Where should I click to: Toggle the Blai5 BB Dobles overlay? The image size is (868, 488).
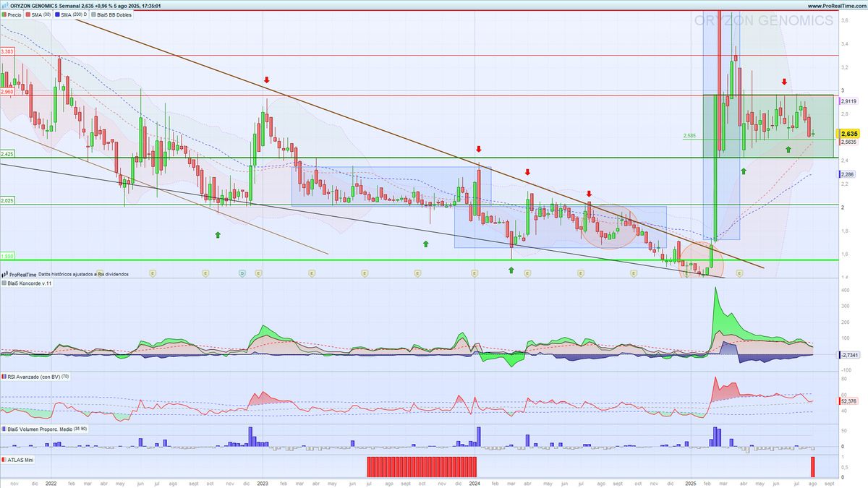(x=94, y=13)
